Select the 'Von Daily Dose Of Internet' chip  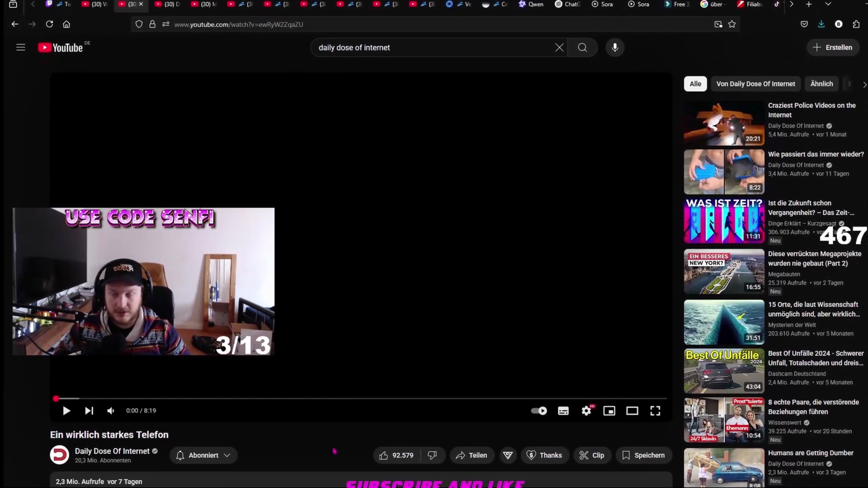(755, 84)
